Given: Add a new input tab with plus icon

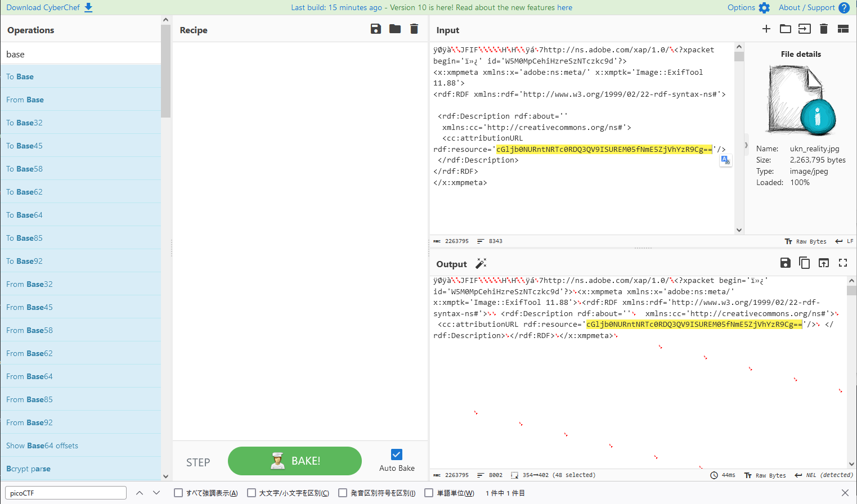Looking at the screenshot, I should (766, 29).
